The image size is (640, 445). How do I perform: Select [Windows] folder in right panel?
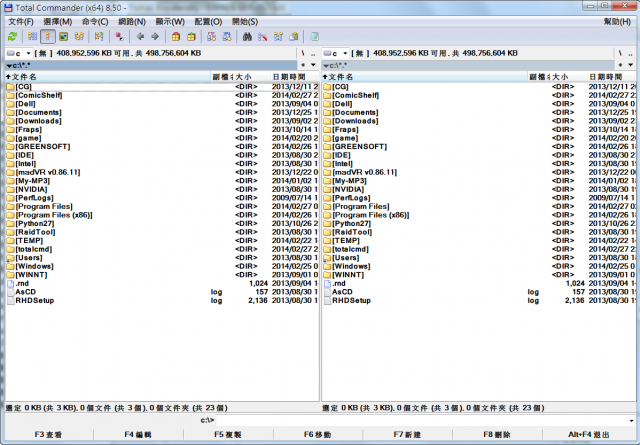click(479, 267)
